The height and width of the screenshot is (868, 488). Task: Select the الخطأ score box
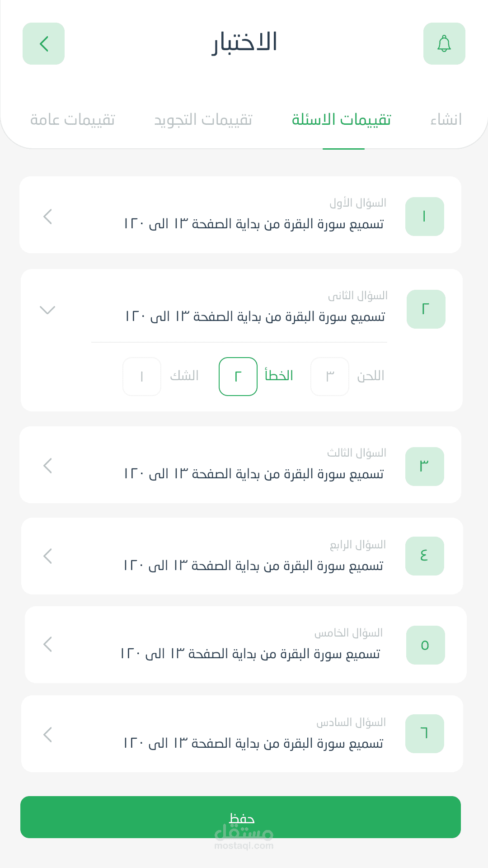tap(238, 377)
